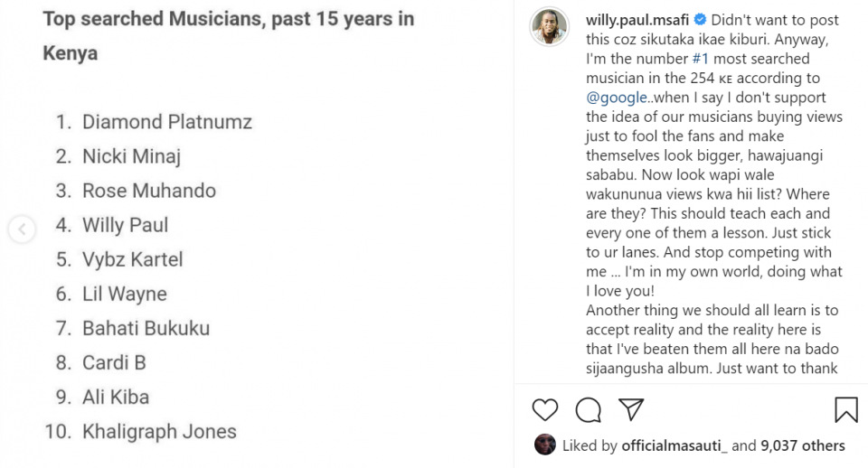The width and height of the screenshot is (868, 468).
Task: Click the 'Cardi B' list entry
Action: pos(114,362)
